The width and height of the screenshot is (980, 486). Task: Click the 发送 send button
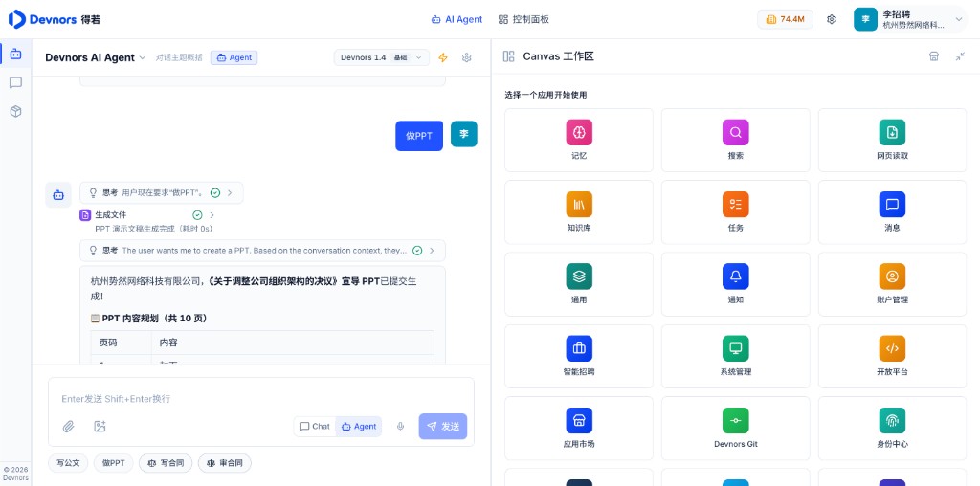(442, 426)
